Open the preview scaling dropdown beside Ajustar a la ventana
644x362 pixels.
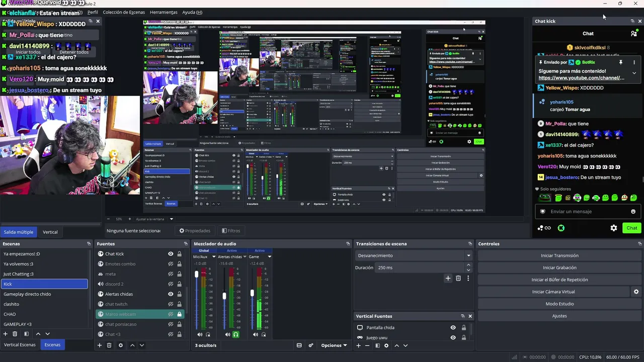[x=172, y=219]
